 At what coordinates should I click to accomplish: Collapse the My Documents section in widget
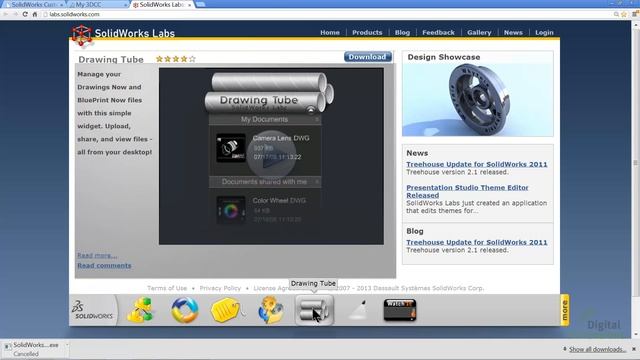point(317,119)
